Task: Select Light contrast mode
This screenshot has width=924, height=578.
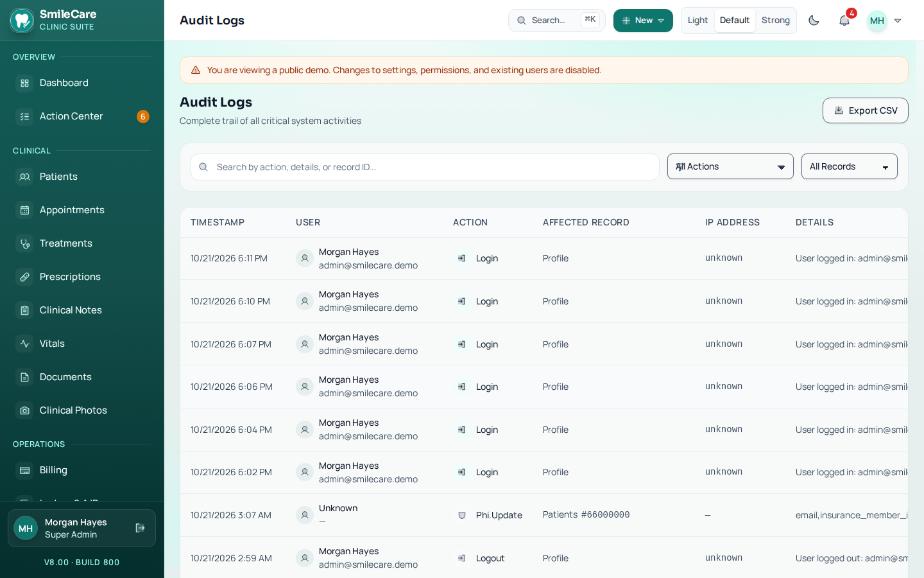Action: tap(697, 21)
